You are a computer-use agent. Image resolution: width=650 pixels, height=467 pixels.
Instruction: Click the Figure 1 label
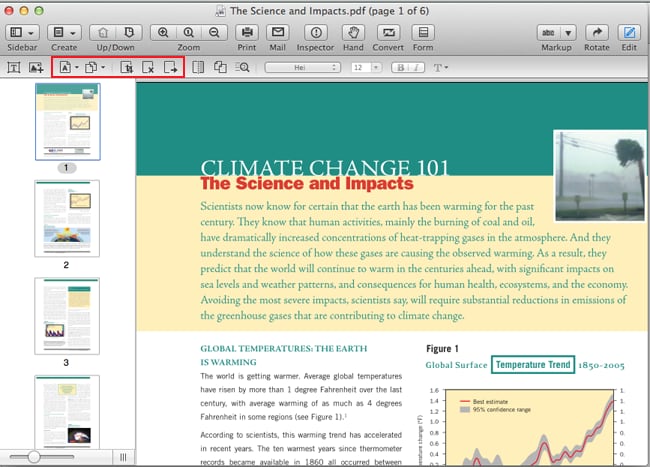click(442, 348)
